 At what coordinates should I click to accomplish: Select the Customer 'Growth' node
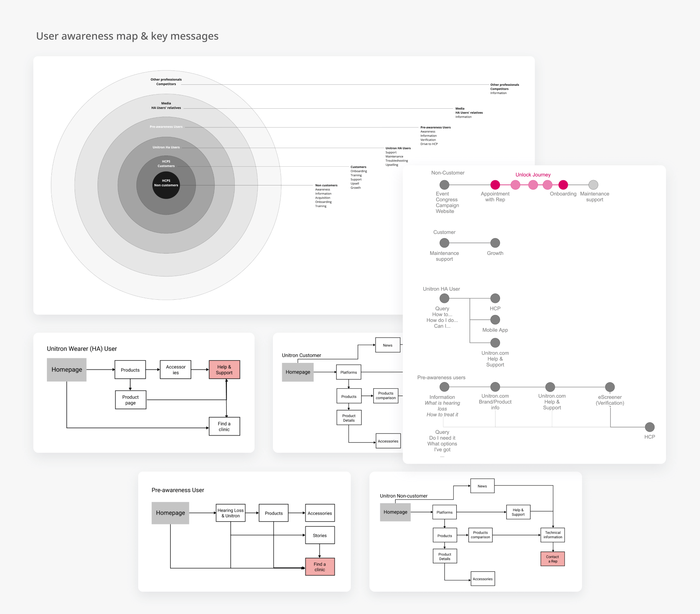(495, 243)
